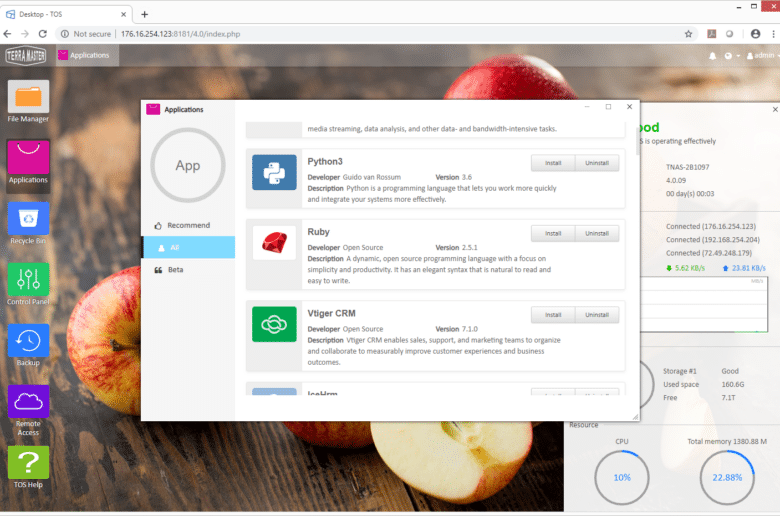Click the Python3 app icon
Screen dimensions: 780x516
coord(274,172)
